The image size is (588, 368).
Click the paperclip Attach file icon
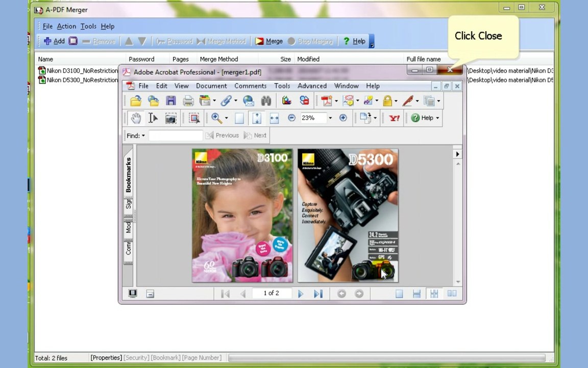click(x=226, y=101)
